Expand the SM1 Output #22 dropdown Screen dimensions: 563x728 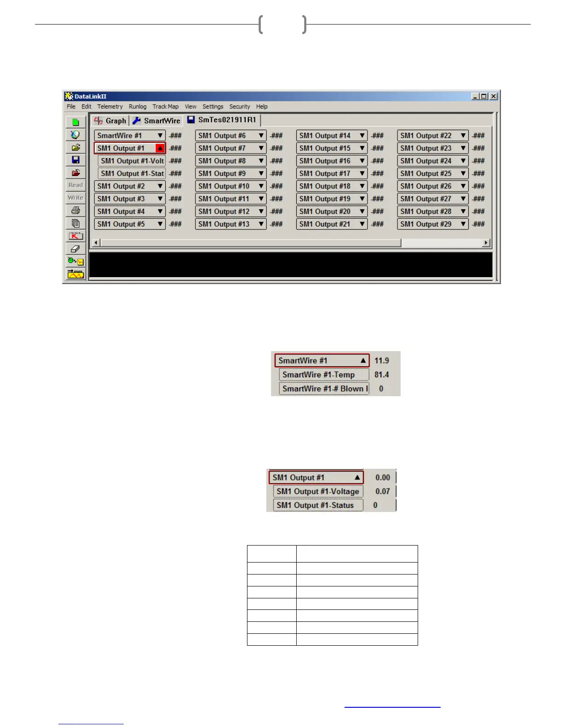[463, 136]
